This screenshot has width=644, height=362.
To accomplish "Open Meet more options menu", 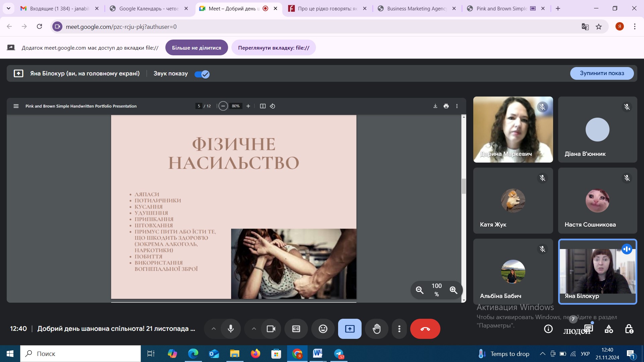I will tap(399, 329).
